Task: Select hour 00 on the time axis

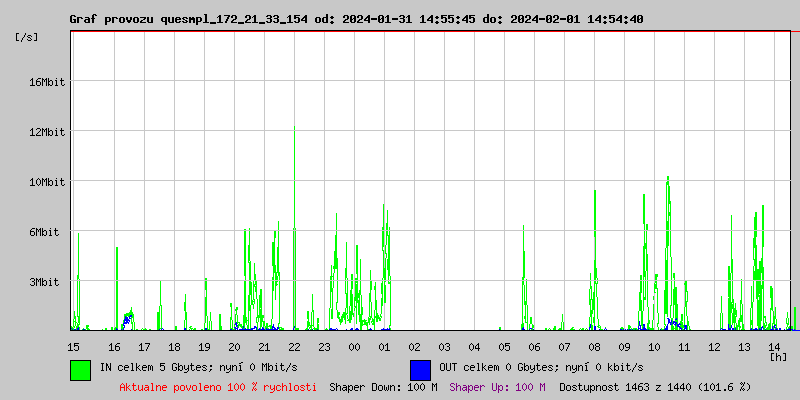Action: tap(354, 346)
